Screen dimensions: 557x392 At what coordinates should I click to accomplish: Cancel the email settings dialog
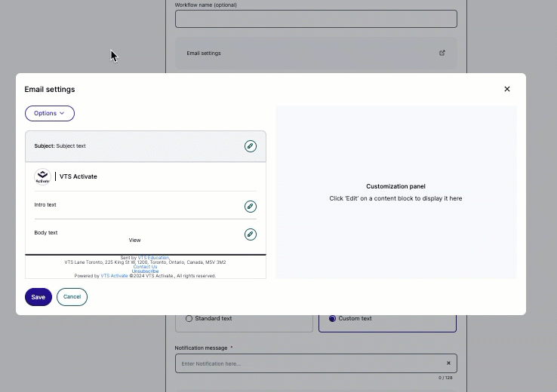[72, 297]
